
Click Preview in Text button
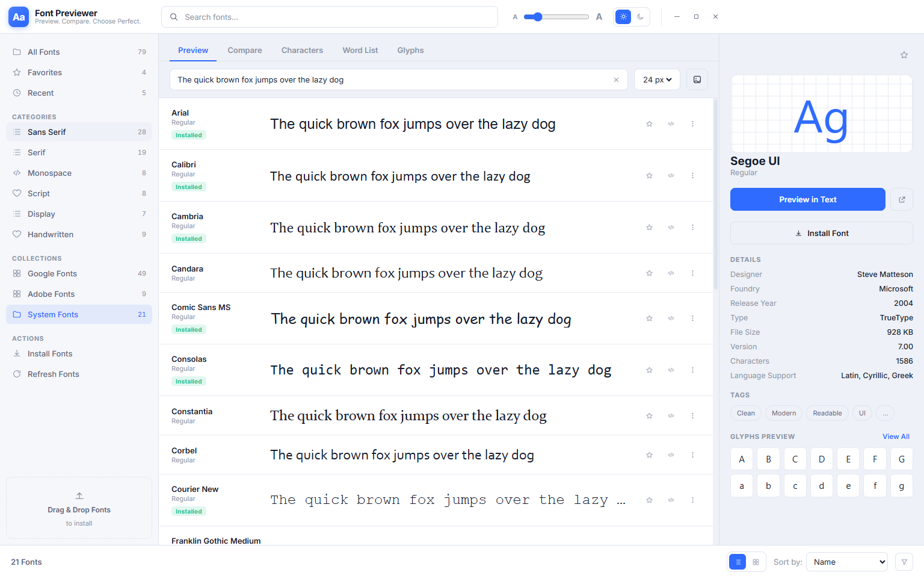click(x=807, y=199)
